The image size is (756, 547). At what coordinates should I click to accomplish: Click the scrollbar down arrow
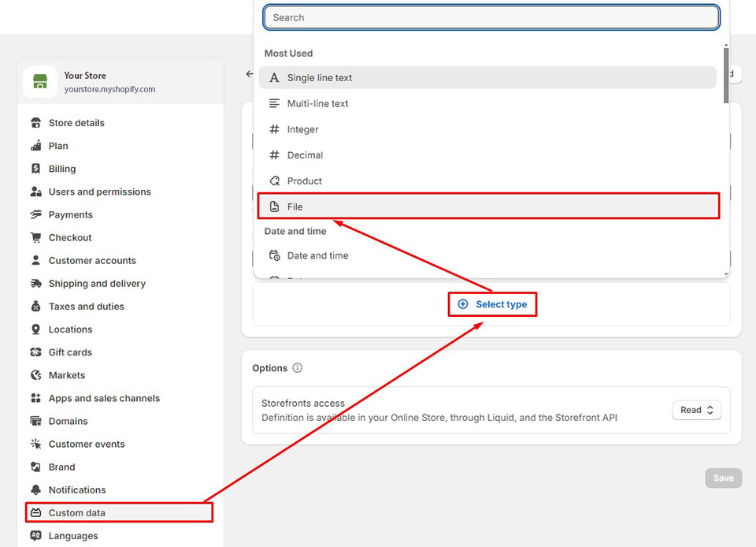coord(725,274)
